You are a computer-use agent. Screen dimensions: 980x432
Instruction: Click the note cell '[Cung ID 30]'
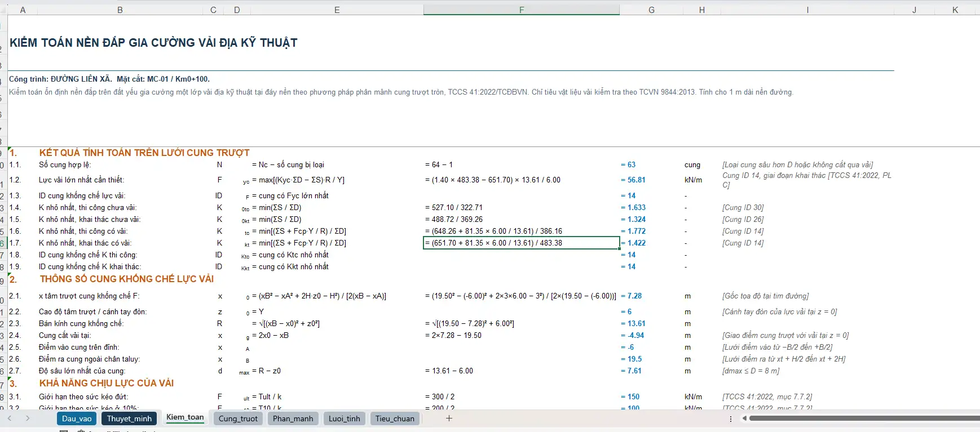(x=743, y=208)
